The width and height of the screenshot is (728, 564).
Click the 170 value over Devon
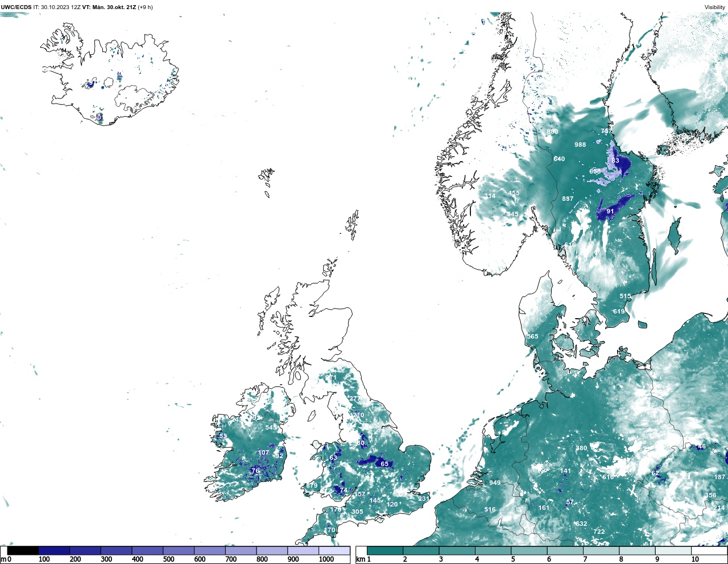click(x=330, y=530)
